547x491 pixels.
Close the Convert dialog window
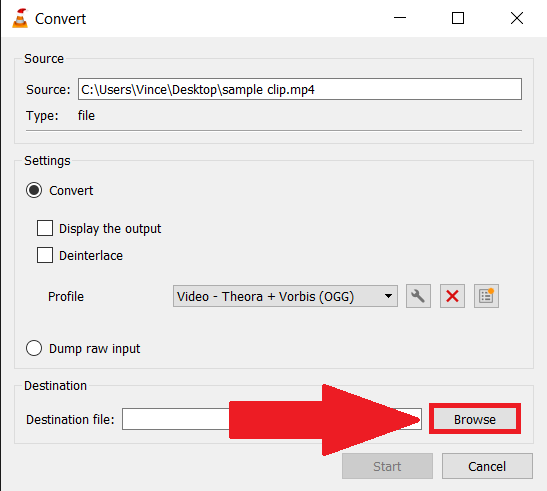[517, 18]
